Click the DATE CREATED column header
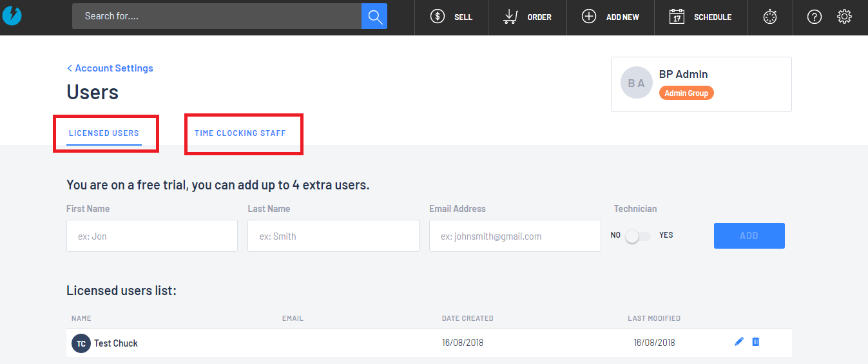The image size is (868, 364). click(468, 318)
